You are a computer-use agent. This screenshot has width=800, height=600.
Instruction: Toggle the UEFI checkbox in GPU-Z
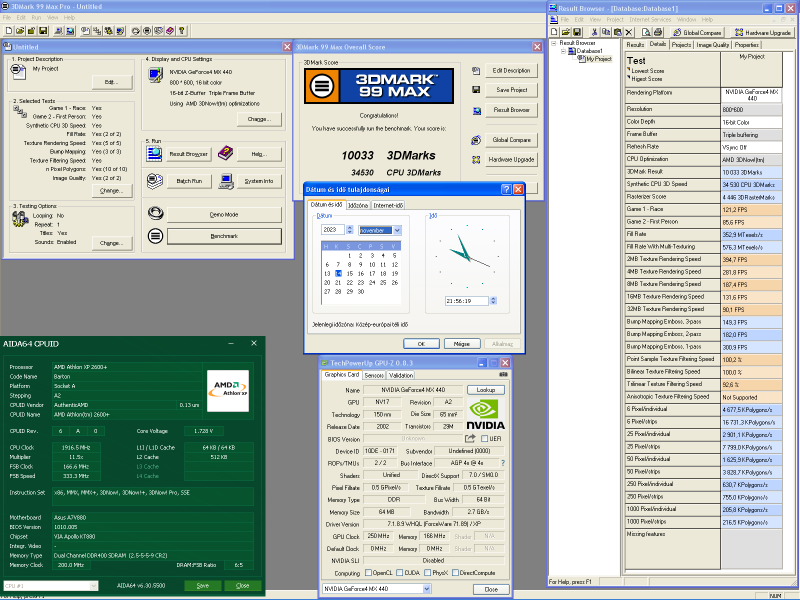pos(485,439)
